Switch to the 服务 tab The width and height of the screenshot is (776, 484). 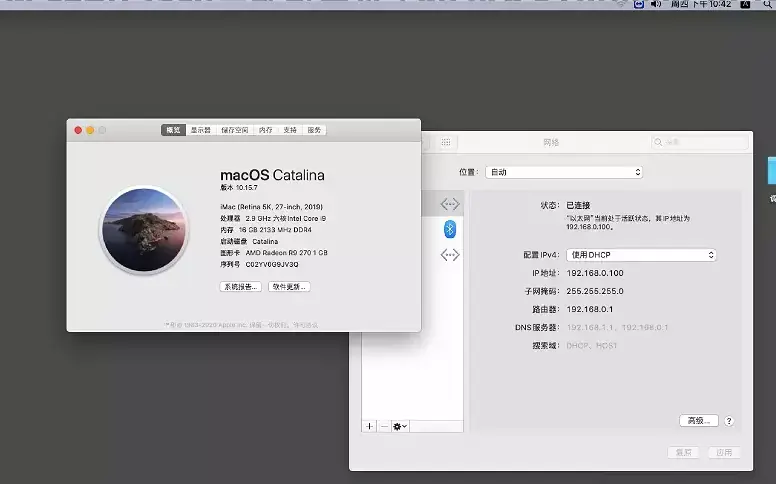pyautogui.click(x=314, y=130)
